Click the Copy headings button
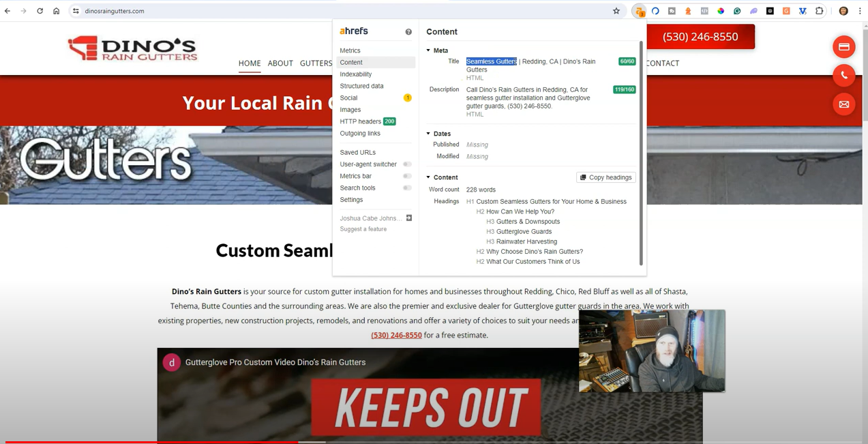This screenshot has height=444, width=868. pyautogui.click(x=605, y=177)
